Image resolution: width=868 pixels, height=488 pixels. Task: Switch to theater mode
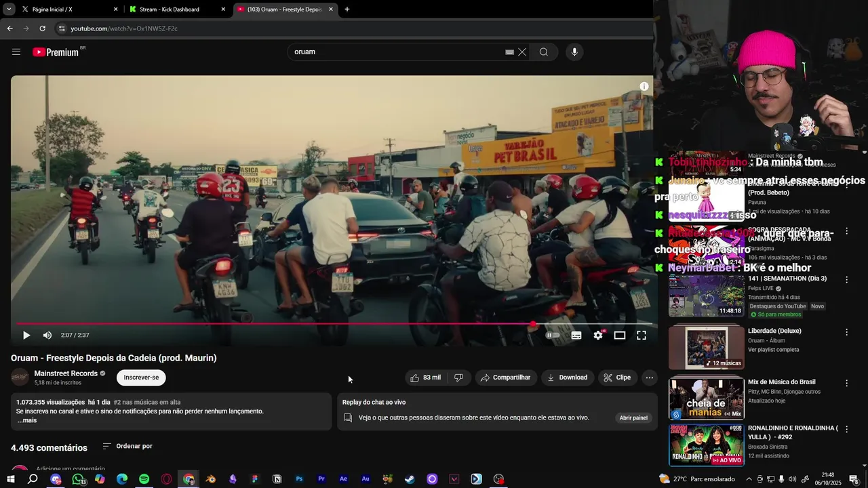620,335
